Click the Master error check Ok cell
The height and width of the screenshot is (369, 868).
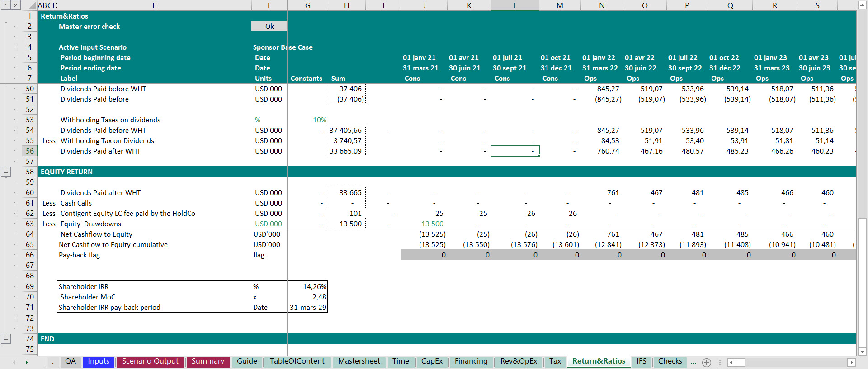pos(269,26)
